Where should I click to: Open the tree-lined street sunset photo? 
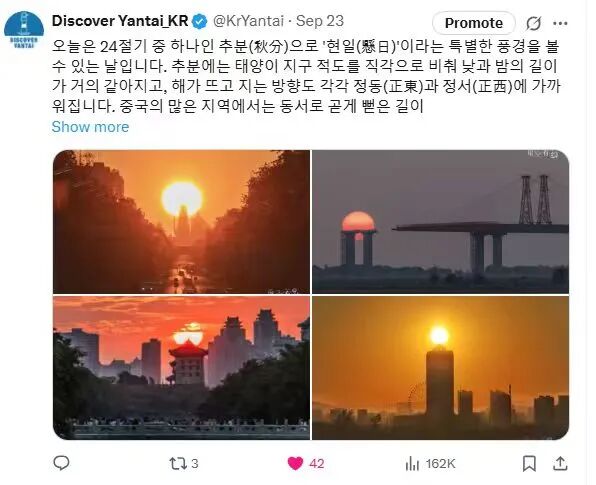click(x=181, y=222)
